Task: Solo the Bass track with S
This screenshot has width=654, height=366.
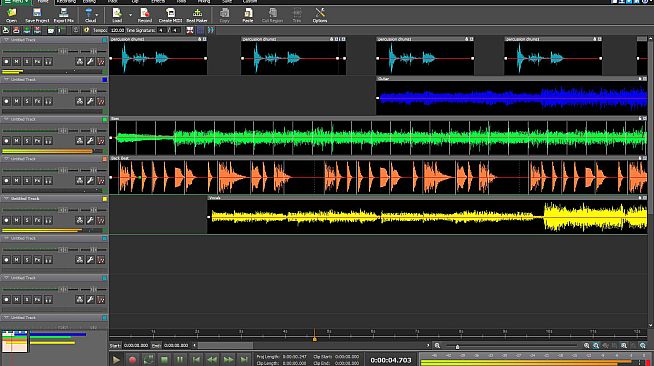Action: [x=27, y=141]
